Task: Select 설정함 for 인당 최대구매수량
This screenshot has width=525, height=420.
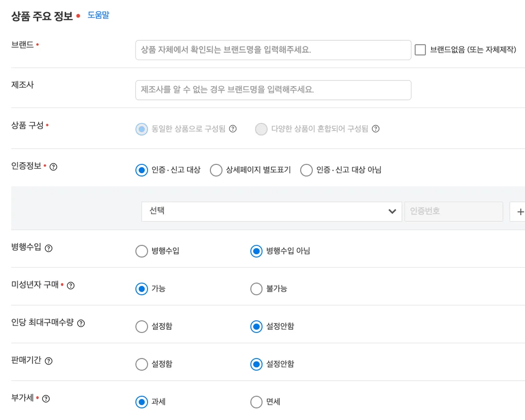Action: point(141,326)
